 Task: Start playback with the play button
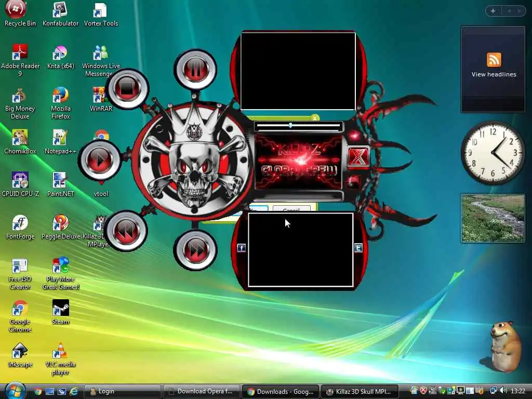[99, 160]
